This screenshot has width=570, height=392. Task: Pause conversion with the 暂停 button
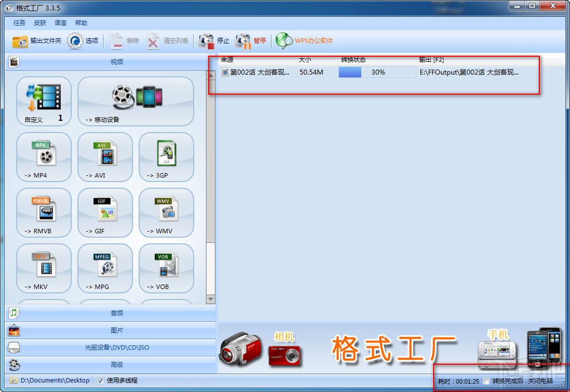click(x=250, y=41)
